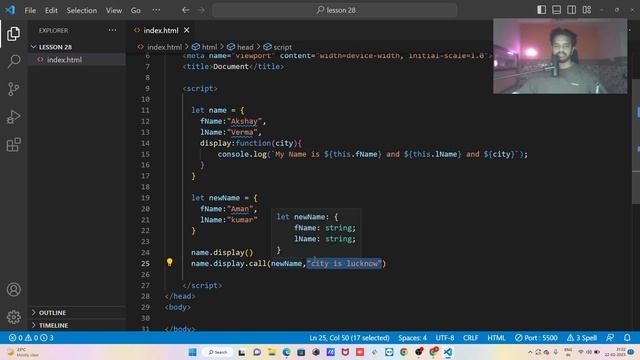
Task: Change language mode via HTML status item
Action: coord(496,338)
